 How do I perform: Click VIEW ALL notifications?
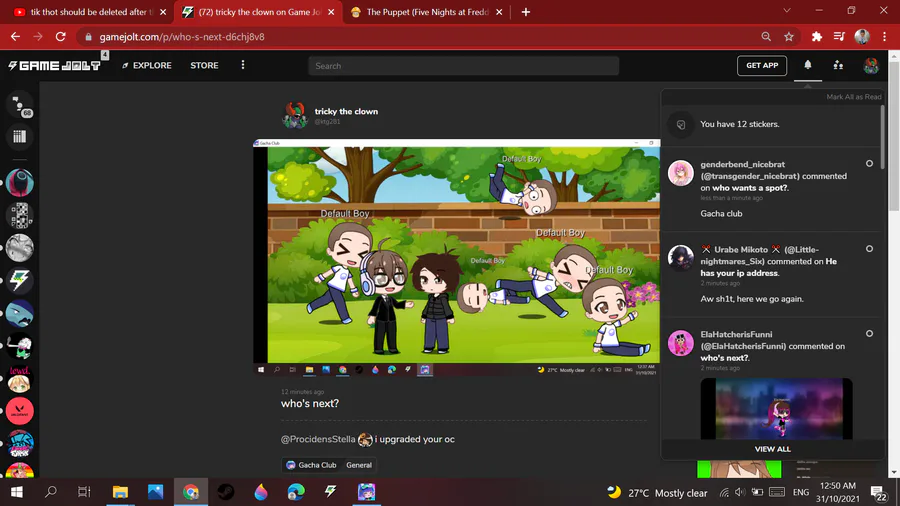tap(772, 449)
